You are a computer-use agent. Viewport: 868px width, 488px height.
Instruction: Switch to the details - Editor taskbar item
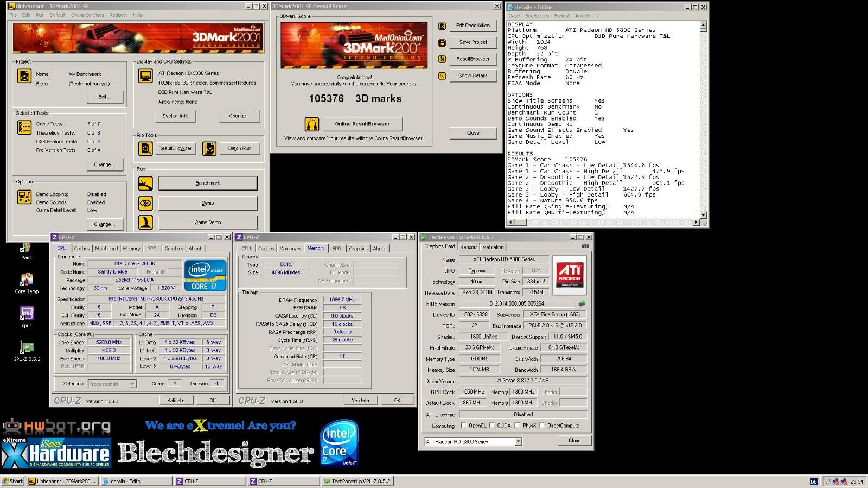[136, 481]
